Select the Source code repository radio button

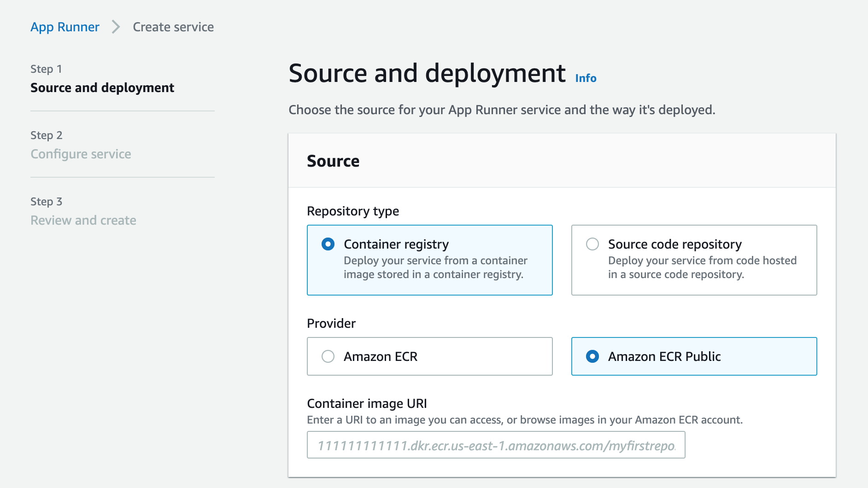pos(592,244)
